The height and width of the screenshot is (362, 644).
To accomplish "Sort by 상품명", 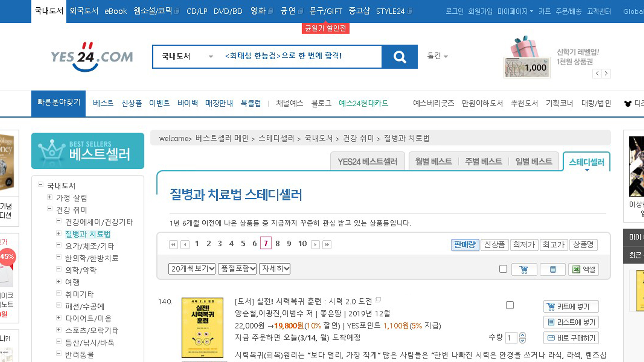I will pyautogui.click(x=583, y=245).
